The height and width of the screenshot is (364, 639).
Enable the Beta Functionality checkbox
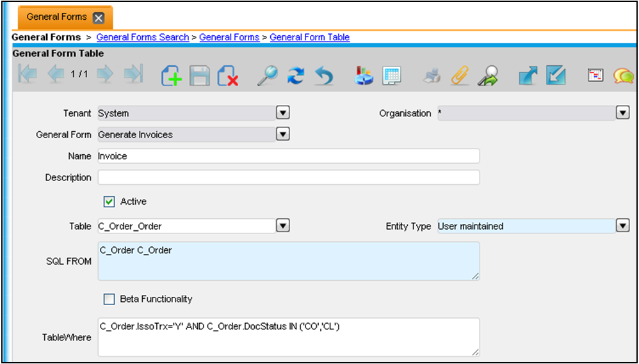pos(109,299)
